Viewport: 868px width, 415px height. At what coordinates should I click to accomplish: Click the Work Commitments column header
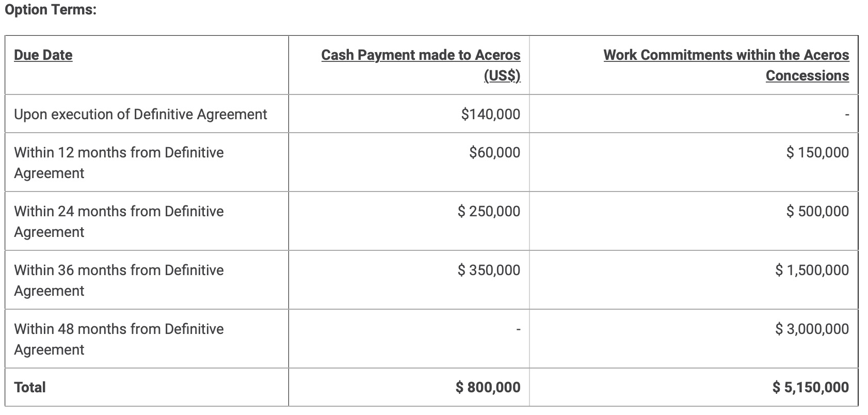pyautogui.click(x=726, y=65)
